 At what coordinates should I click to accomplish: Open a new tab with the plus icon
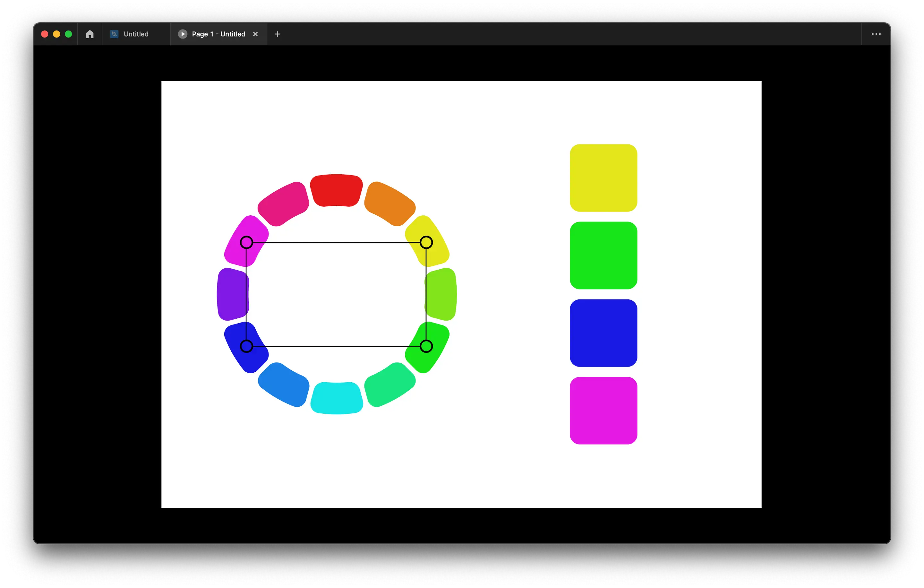click(x=278, y=34)
